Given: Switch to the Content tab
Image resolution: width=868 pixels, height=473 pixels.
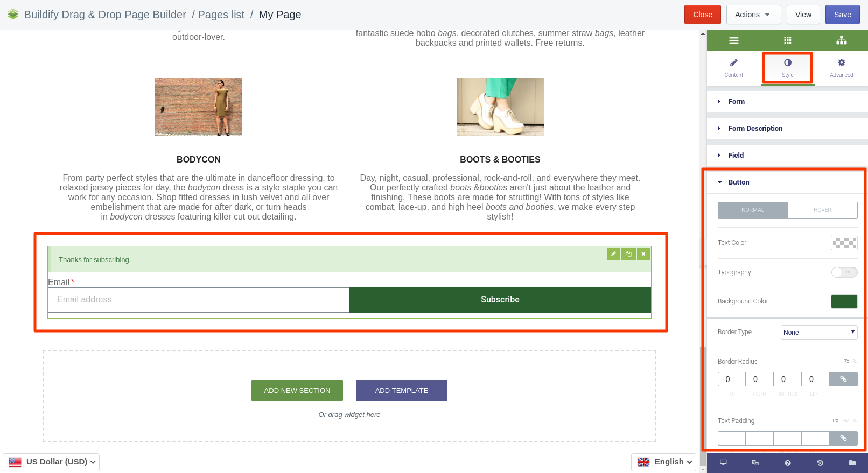Looking at the screenshot, I should [x=733, y=68].
